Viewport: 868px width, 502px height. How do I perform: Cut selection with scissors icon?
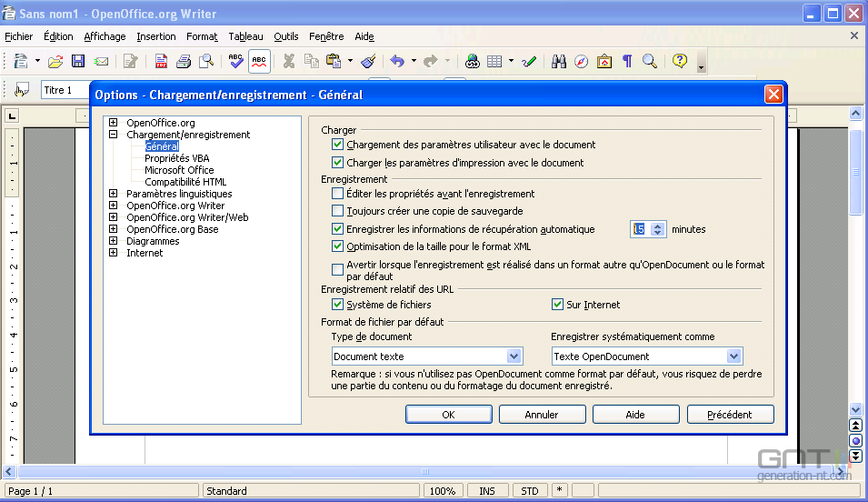pyautogui.click(x=288, y=61)
